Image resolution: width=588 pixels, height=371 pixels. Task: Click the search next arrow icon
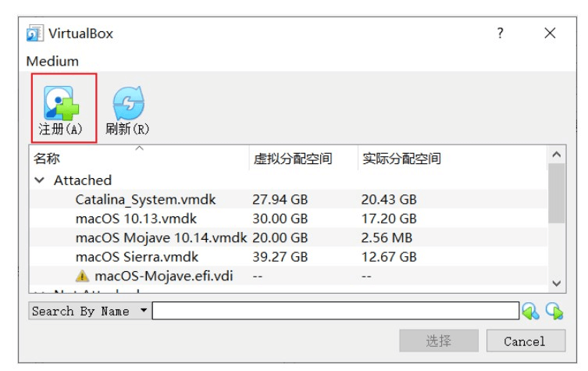(x=554, y=311)
